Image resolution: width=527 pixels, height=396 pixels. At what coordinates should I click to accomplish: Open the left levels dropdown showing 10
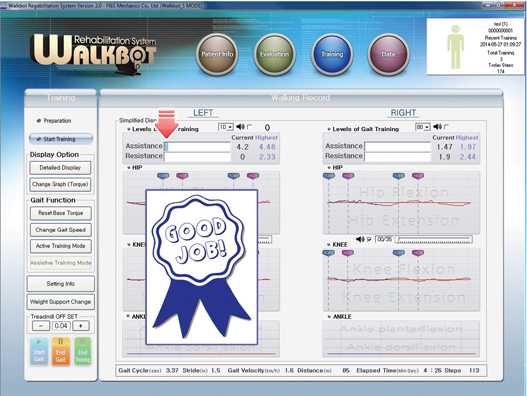pos(226,127)
